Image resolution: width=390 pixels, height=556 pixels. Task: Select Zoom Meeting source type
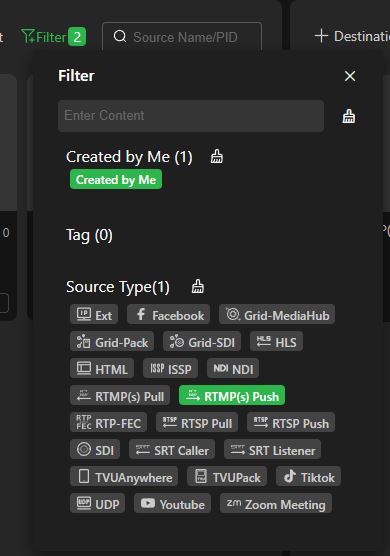pos(276,503)
